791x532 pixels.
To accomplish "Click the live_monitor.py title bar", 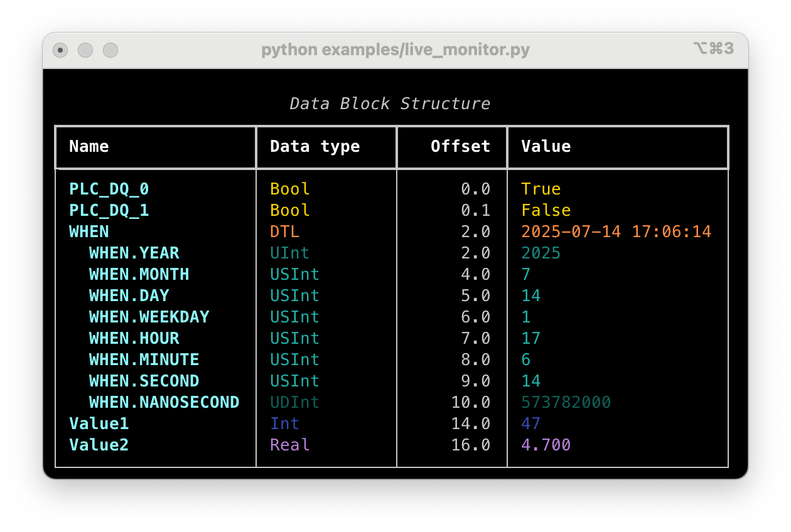I will pyautogui.click(x=394, y=49).
